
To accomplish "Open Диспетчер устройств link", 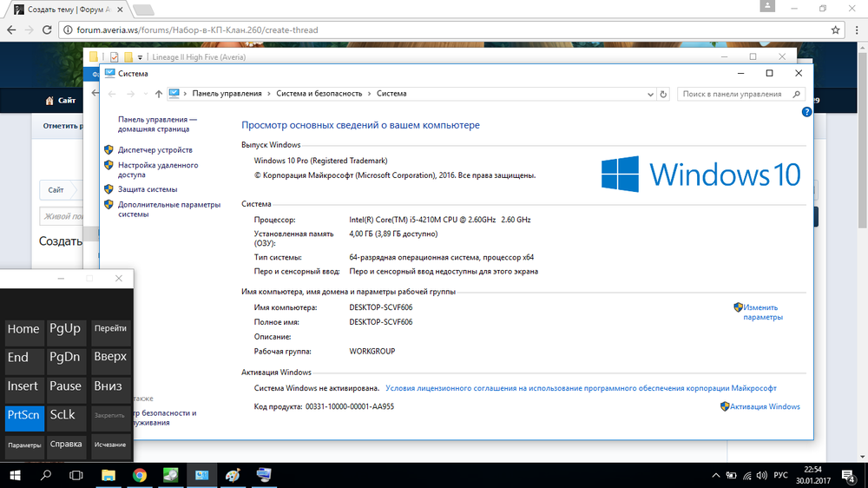I will click(x=155, y=150).
